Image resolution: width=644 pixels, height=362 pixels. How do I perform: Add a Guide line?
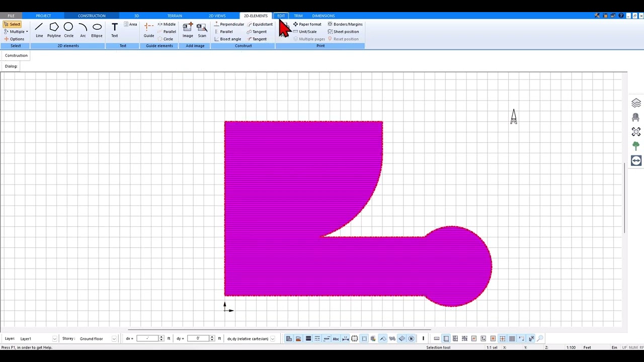tap(149, 30)
